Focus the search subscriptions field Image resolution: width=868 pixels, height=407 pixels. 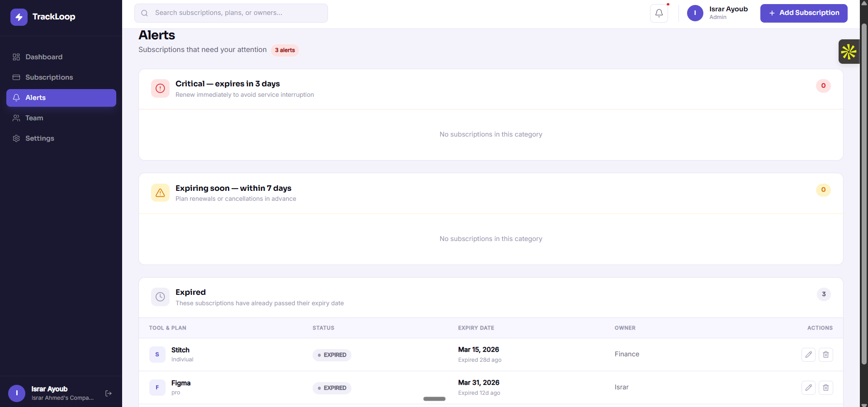click(231, 13)
